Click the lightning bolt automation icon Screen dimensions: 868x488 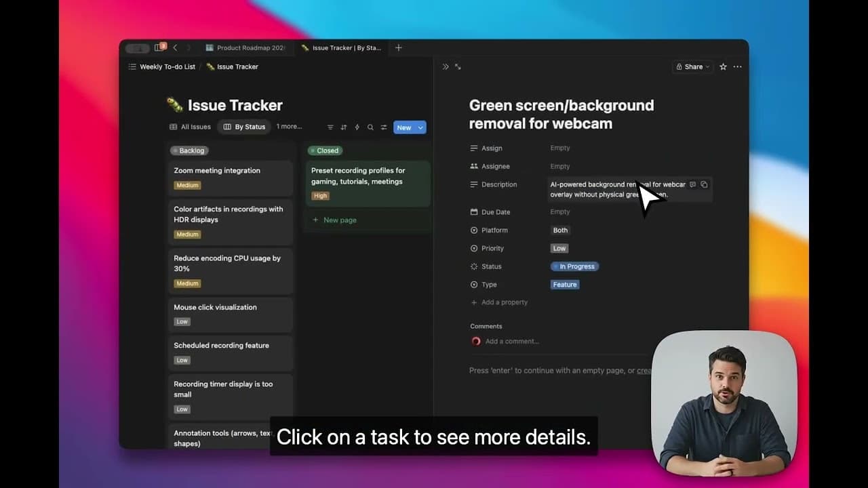pos(357,127)
